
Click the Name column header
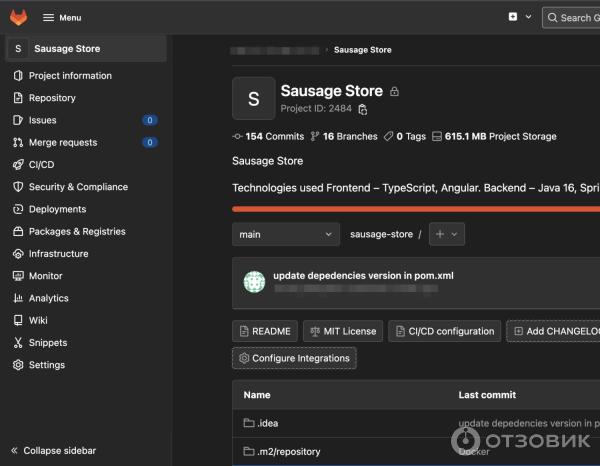(x=257, y=395)
